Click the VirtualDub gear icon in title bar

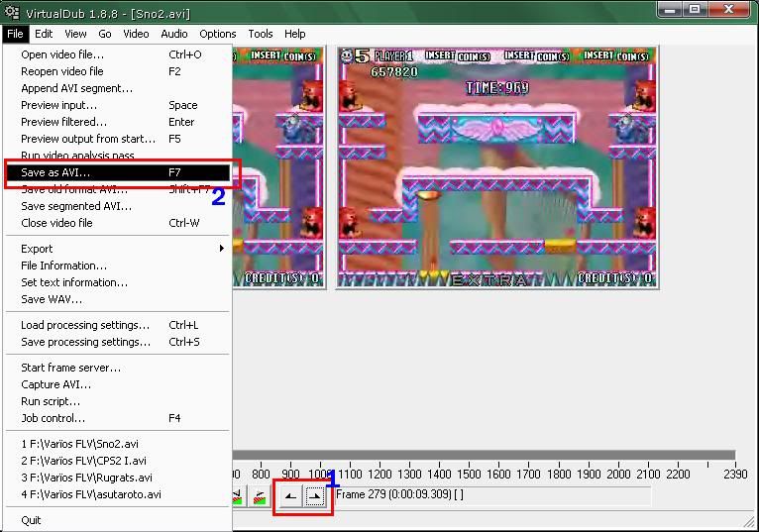pyautogui.click(x=12, y=12)
